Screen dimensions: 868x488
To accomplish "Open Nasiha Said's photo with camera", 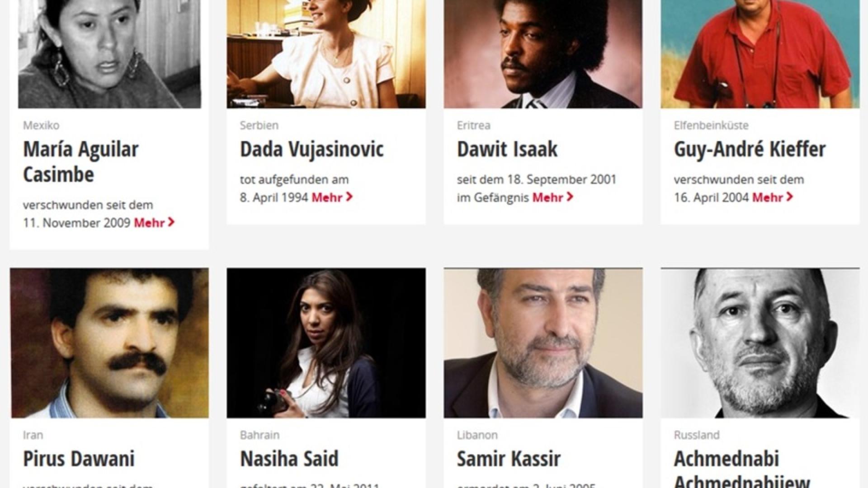I will tap(326, 343).
